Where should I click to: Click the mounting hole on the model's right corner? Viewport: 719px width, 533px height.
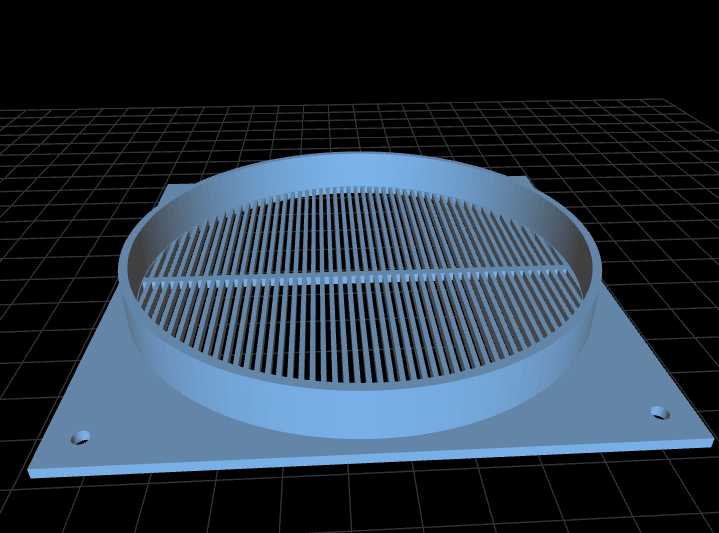(660, 413)
